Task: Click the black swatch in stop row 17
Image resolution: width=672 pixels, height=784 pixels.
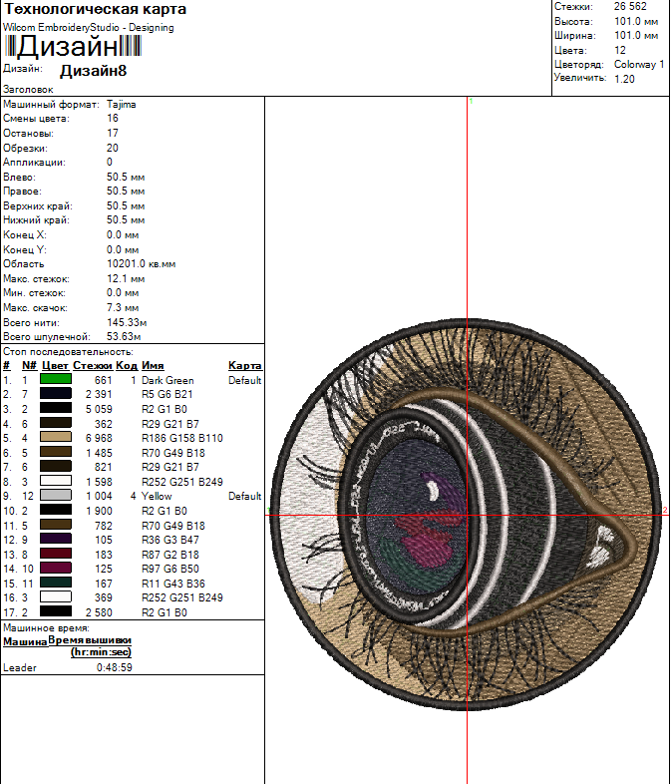Action: 56,611
